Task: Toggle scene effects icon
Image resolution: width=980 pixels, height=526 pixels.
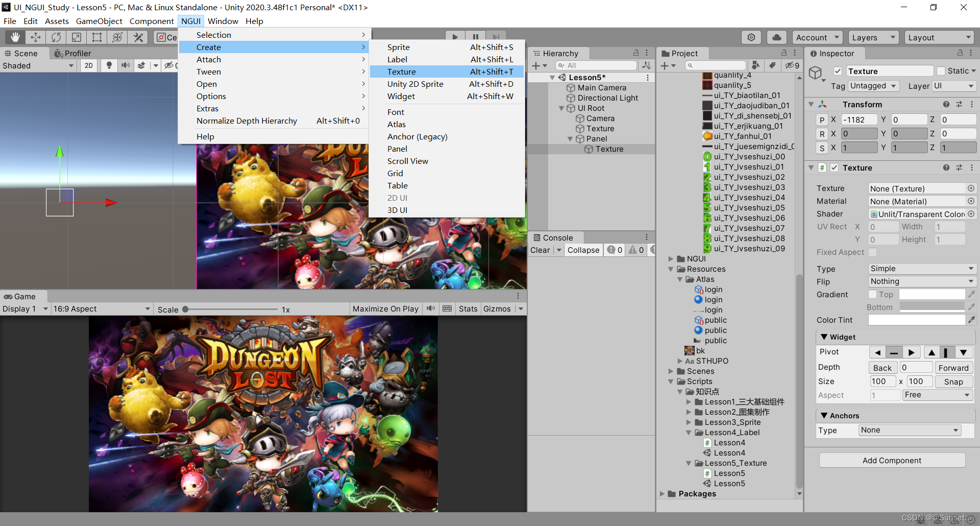Action: click(141, 65)
